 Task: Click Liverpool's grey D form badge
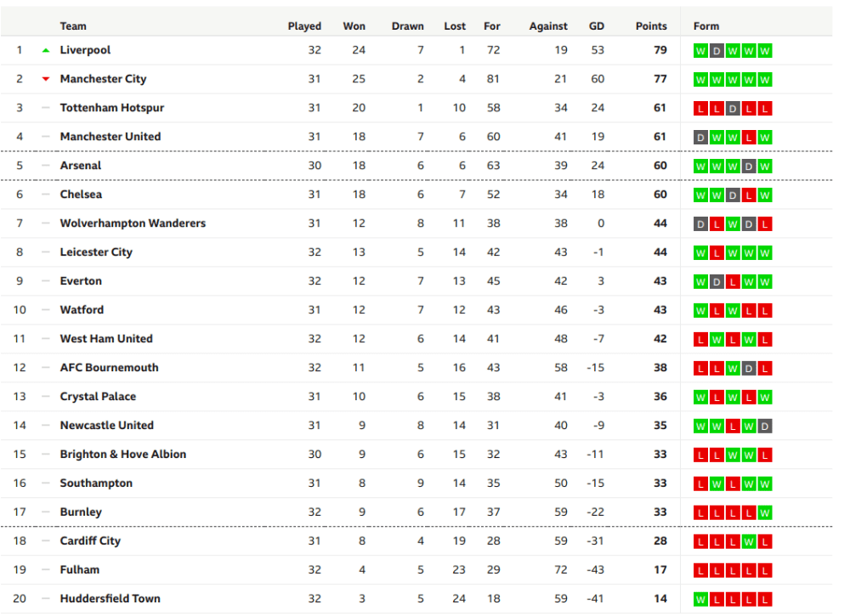pos(717,51)
